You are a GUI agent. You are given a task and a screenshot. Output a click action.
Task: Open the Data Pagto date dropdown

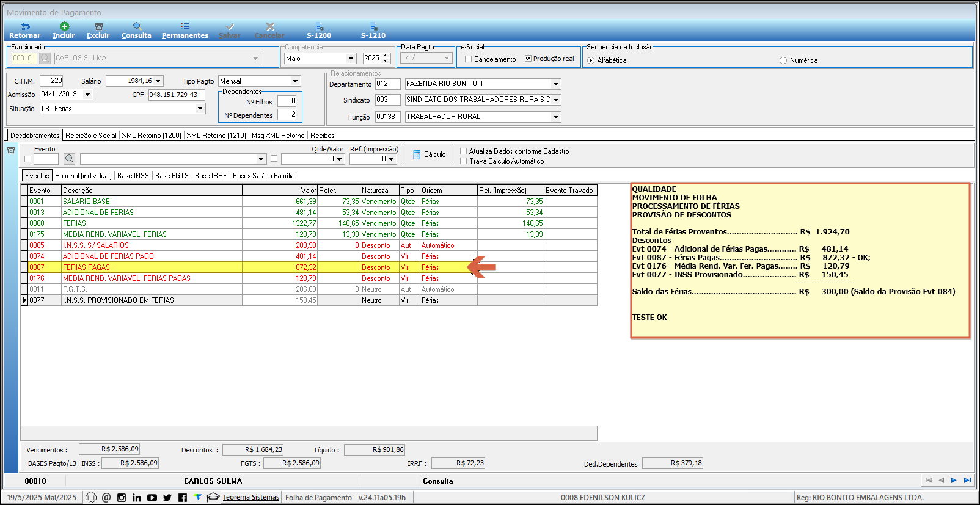click(447, 58)
